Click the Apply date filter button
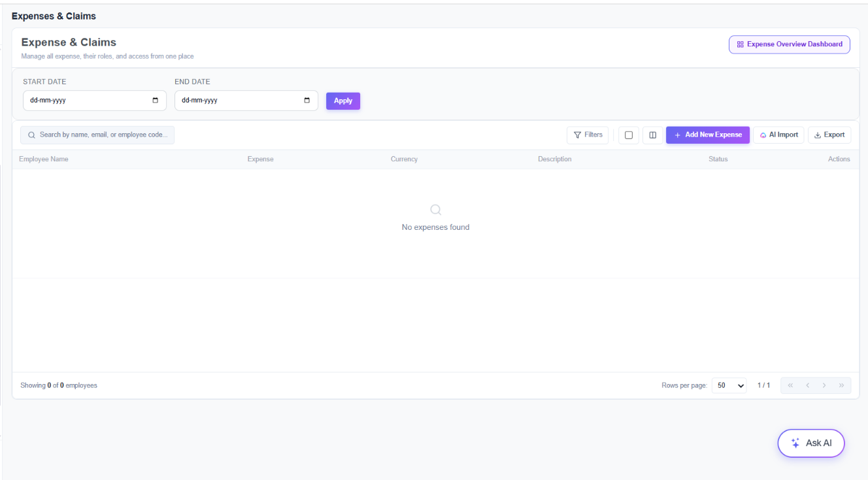Viewport: 868px width, 480px height. point(343,101)
